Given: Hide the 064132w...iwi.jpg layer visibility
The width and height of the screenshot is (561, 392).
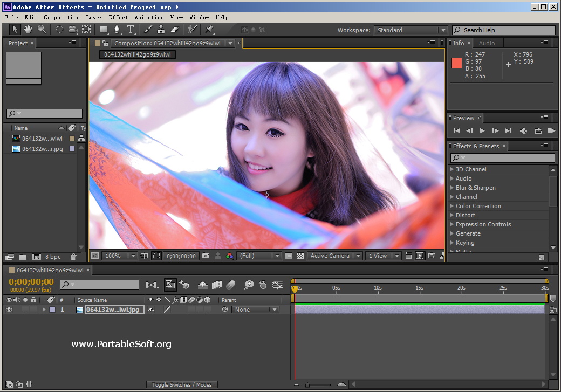Looking at the screenshot, I should click(10, 310).
